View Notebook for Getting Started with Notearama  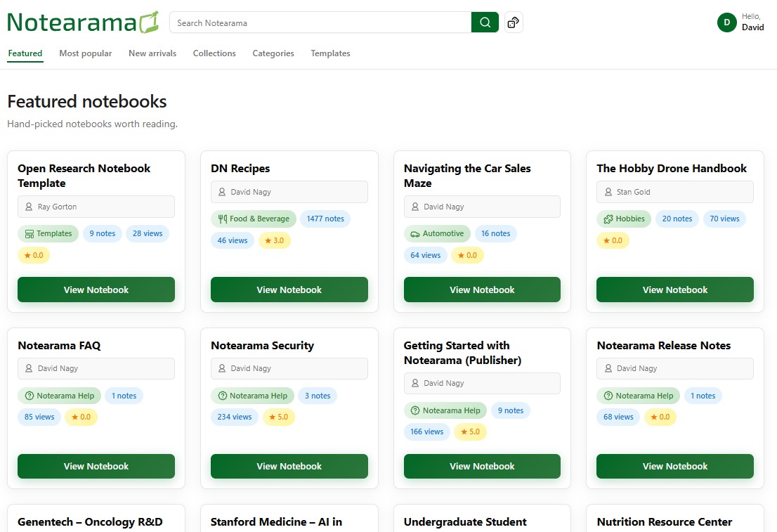[482, 466]
